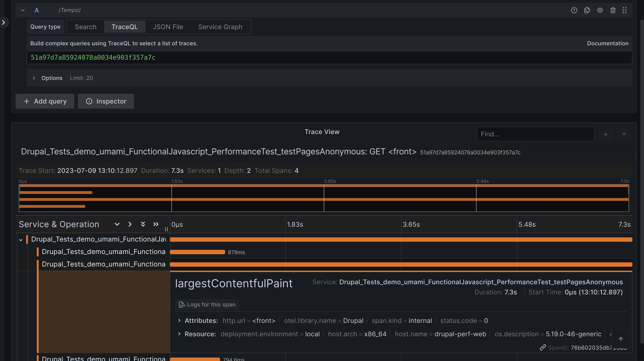Image resolution: width=644 pixels, height=361 pixels.
Task: Click the query letter A label
Action: pos(37,10)
